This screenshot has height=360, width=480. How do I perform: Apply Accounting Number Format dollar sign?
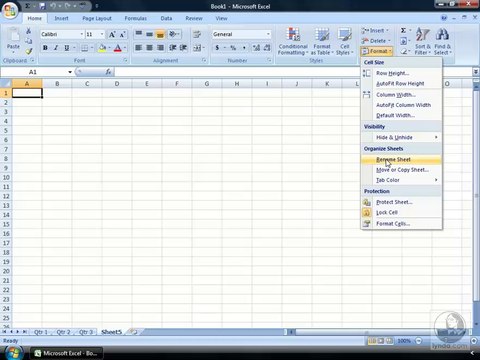click(x=217, y=48)
